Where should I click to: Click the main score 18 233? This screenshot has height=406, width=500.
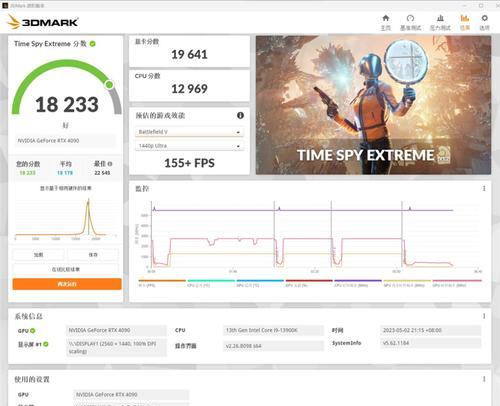coord(67,104)
